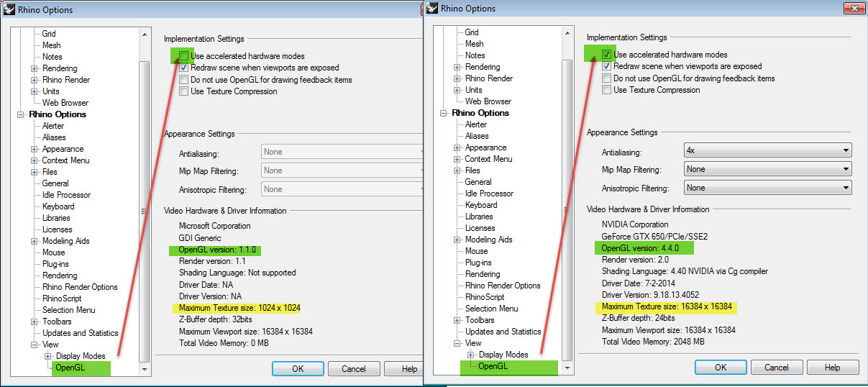
Task: Disable accelerated hardware modes in right window
Action: (607, 55)
